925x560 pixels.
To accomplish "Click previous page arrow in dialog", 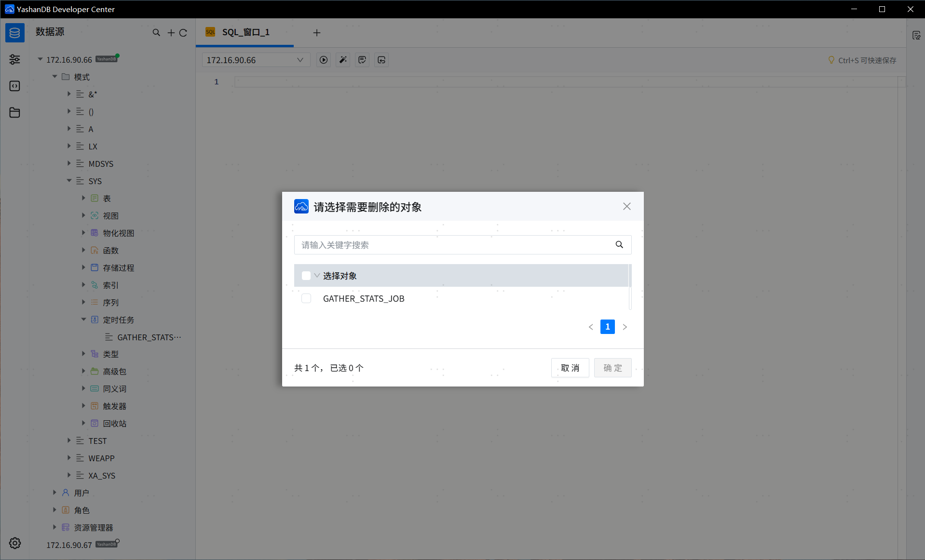I will coord(591,327).
